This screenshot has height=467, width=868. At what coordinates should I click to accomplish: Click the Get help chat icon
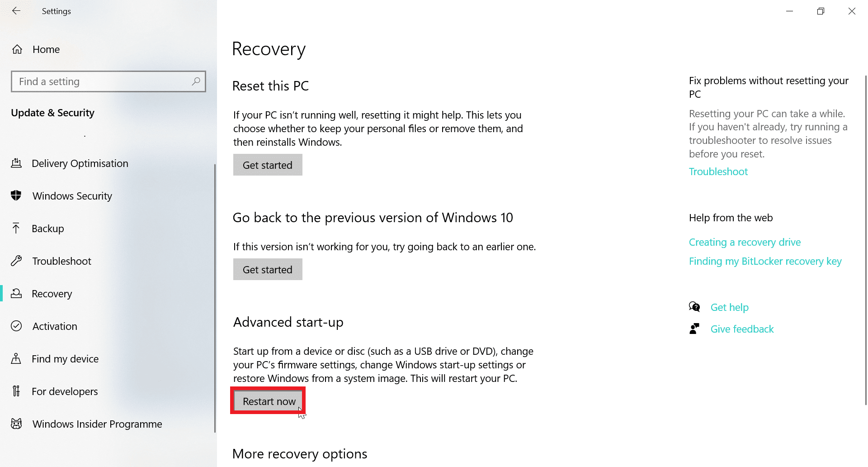pos(695,307)
